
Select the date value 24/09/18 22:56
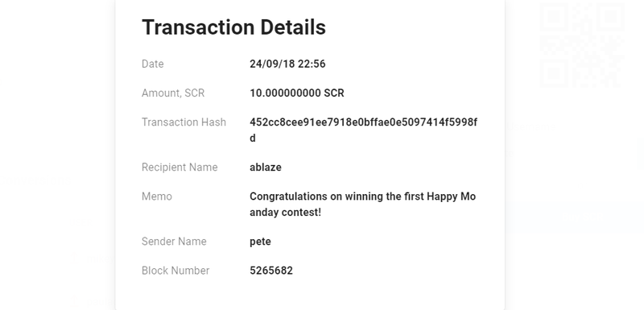click(287, 64)
